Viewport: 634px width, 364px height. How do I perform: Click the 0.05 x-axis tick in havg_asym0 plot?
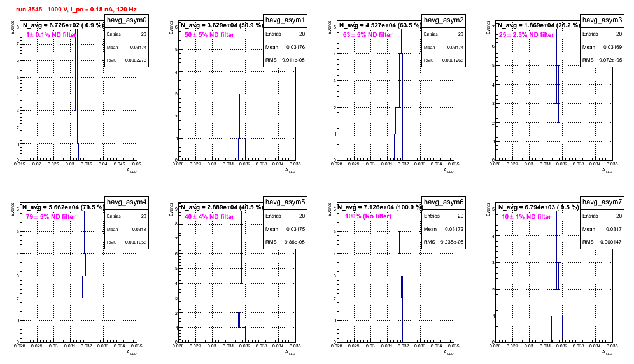coord(137,164)
